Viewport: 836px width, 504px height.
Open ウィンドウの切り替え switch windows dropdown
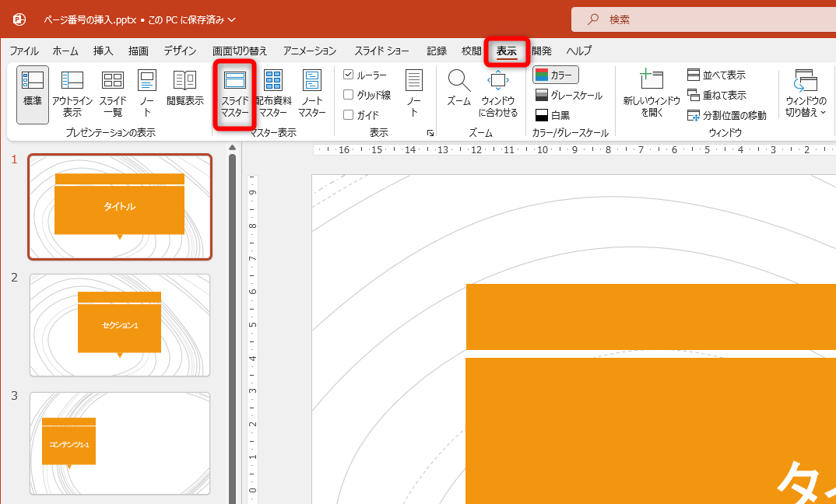806,94
